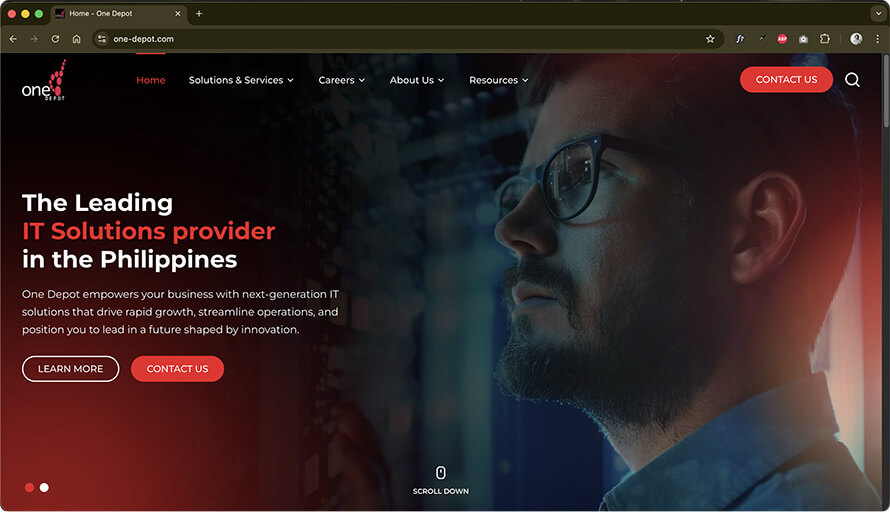Open a new browser tab
890x512 pixels.
click(199, 14)
